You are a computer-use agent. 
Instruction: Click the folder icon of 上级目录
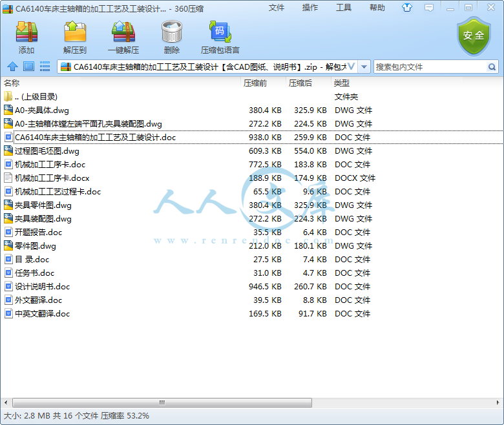tap(8, 96)
